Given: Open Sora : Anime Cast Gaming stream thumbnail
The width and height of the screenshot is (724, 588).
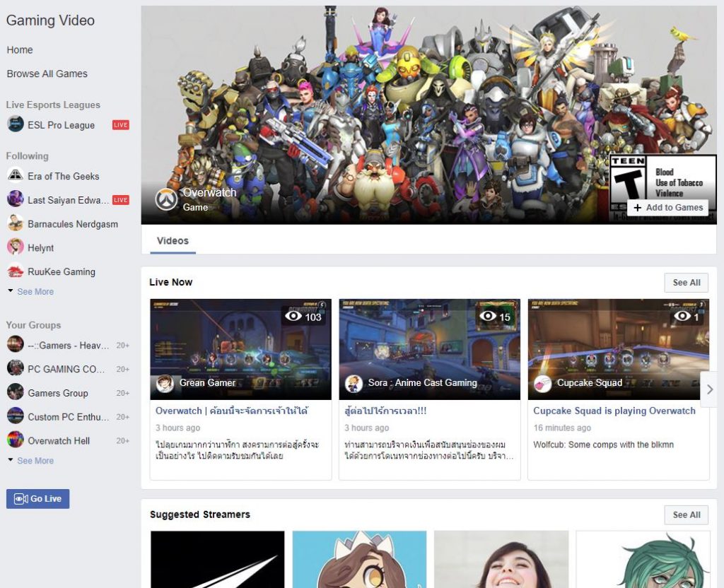Looking at the screenshot, I should coord(429,349).
